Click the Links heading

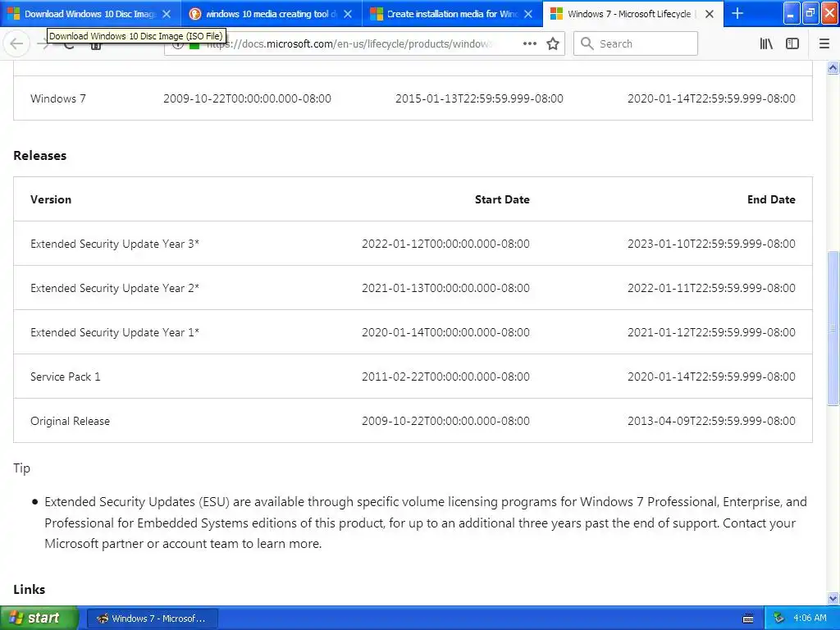(30, 589)
